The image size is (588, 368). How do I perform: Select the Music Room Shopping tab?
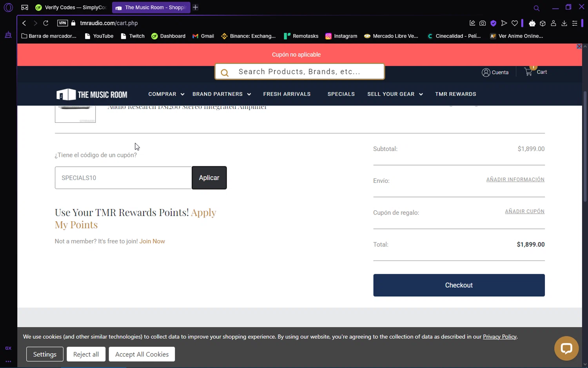[x=151, y=7]
